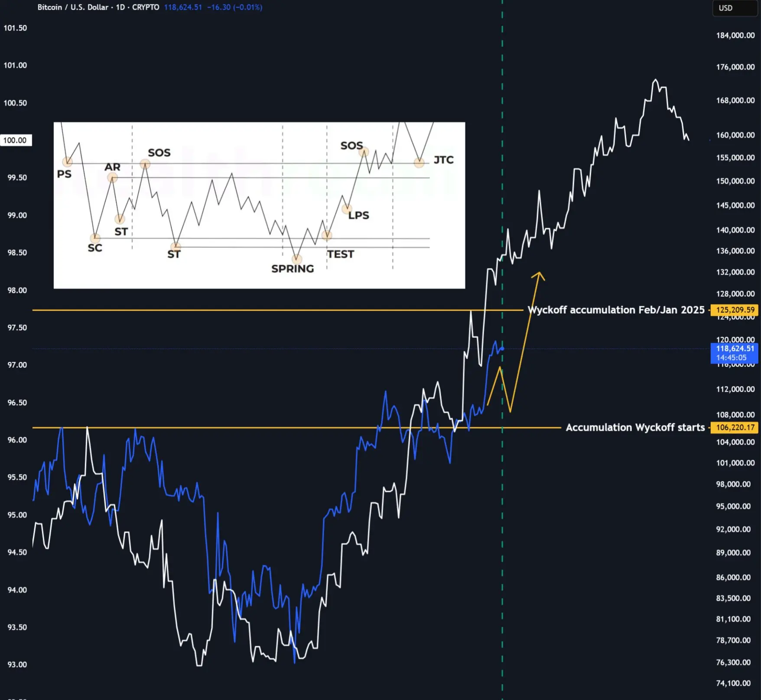Click the CRYPTO exchange label in the header
The height and width of the screenshot is (700, 761).
(146, 7)
